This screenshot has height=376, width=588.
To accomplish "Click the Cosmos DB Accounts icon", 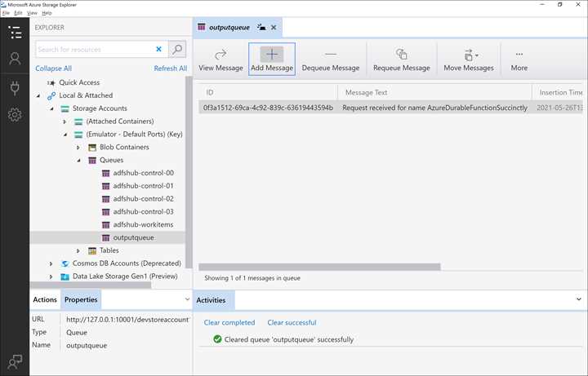I will click(65, 263).
